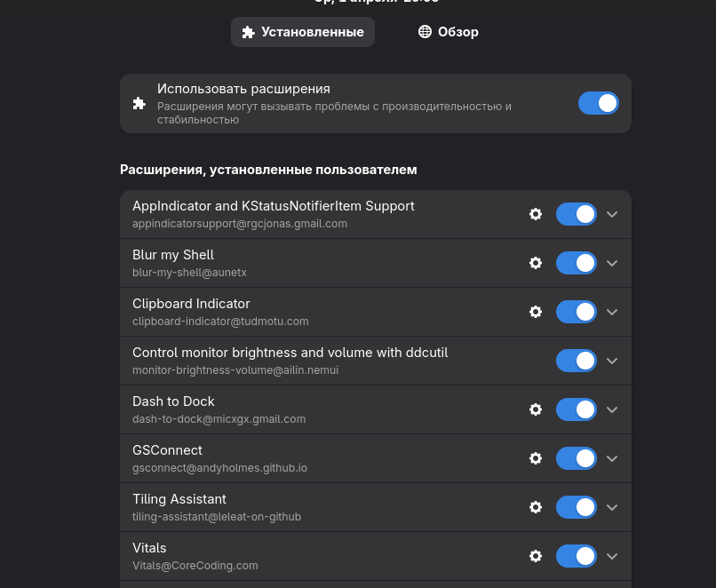Viewport: 716px width, 588px height.
Task: Switch to the Обзор tab
Action: tap(449, 32)
